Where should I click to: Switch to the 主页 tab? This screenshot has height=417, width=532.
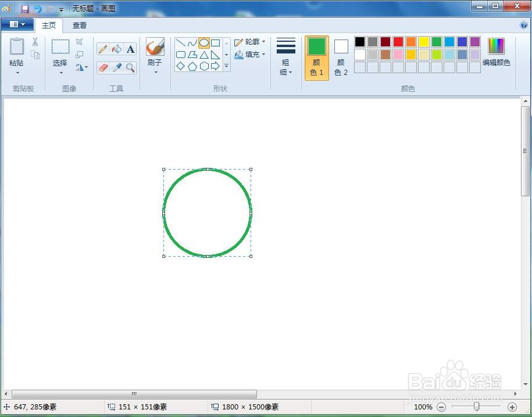(48, 26)
